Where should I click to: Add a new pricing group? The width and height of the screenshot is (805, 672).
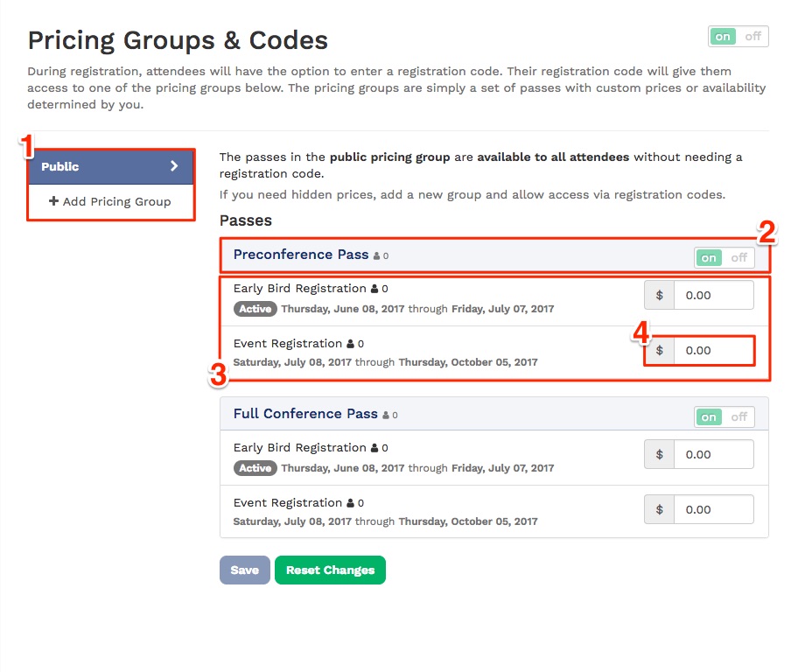110,201
